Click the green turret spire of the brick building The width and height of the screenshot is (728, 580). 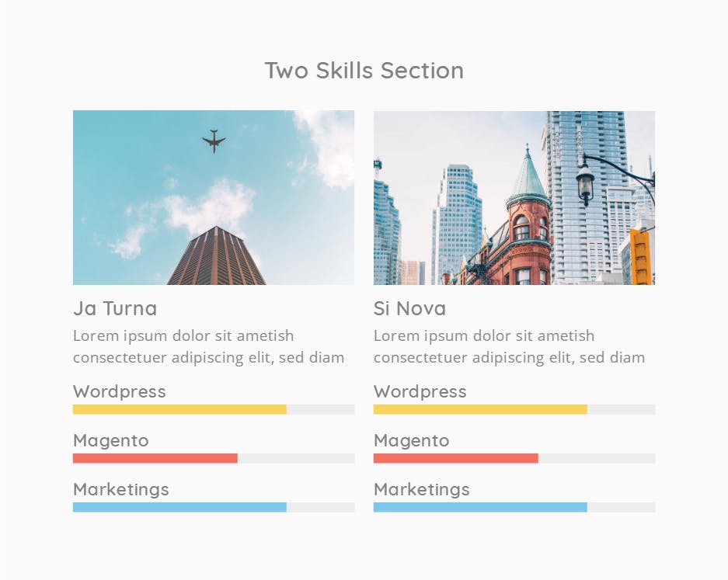[x=528, y=175]
